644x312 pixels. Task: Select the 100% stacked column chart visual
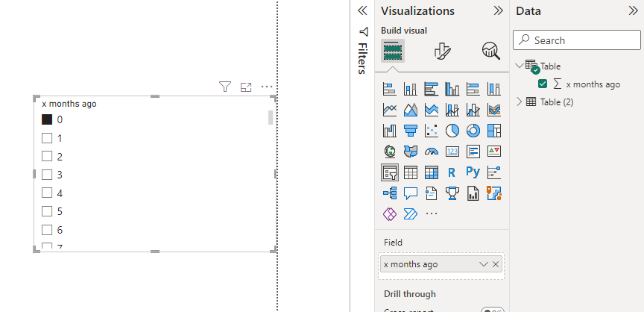494,89
